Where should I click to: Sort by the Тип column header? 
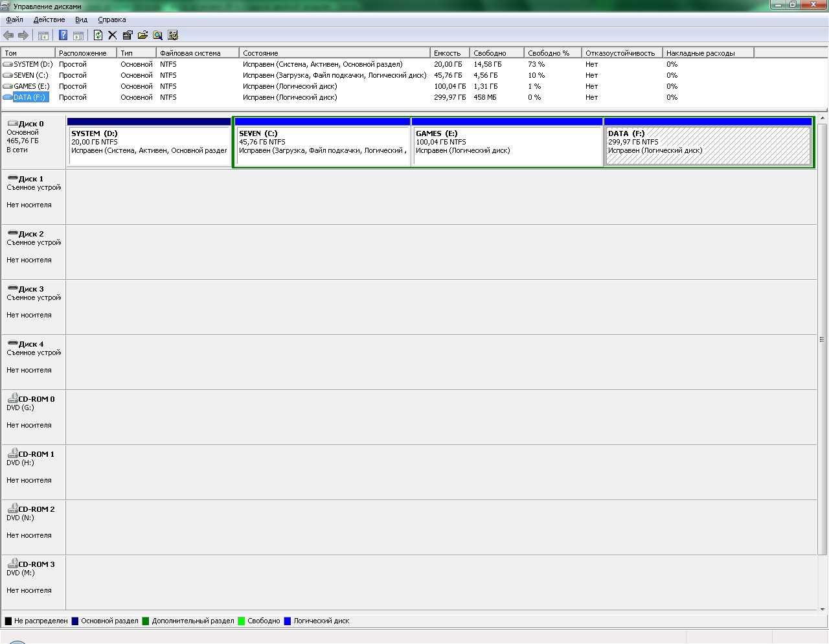[136, 53]
